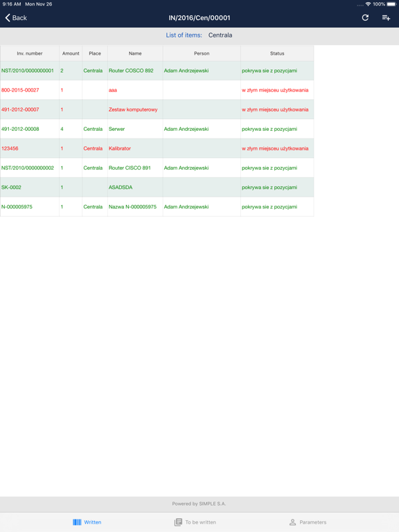Refresh the list with the reload icon
Viewport: 399px width, 532px height.
[x=365, y=17]
